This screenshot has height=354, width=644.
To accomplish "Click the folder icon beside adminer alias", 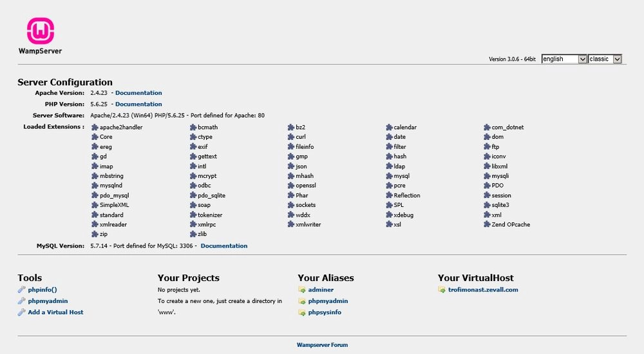I will (x=302, y=290).
